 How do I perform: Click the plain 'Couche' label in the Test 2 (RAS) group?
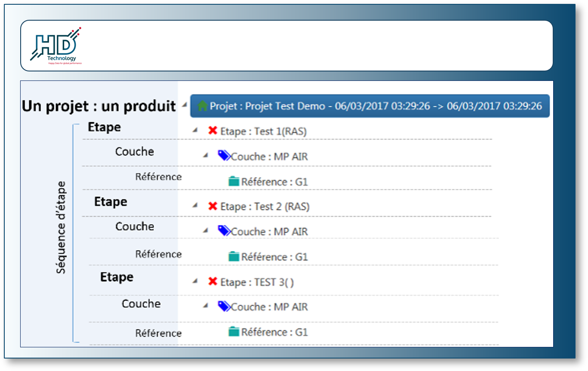point(135,226)
